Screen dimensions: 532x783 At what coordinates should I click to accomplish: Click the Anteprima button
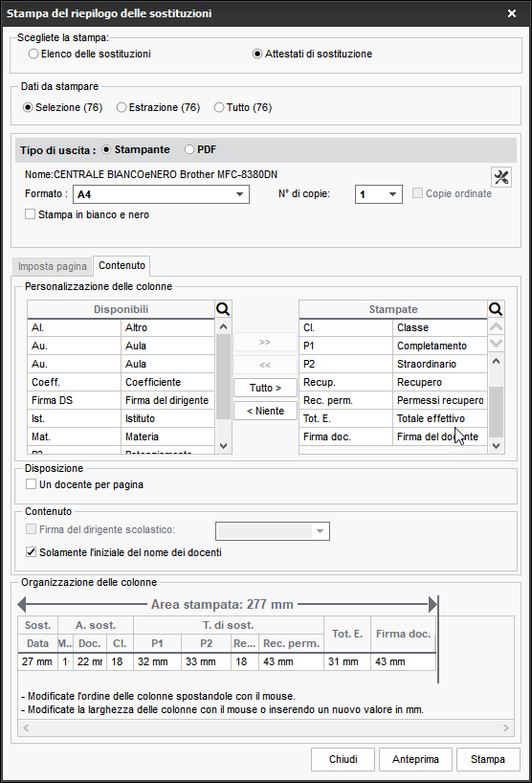click(415, 759)
